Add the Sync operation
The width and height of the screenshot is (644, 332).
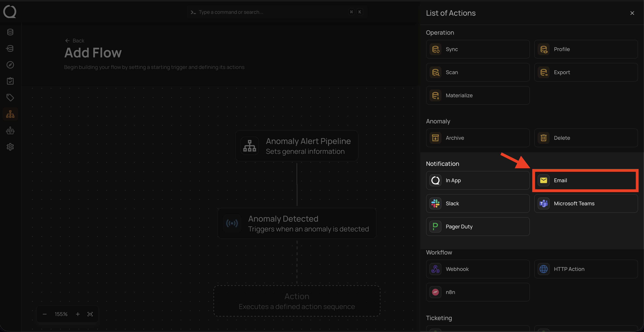pos(478,49)
